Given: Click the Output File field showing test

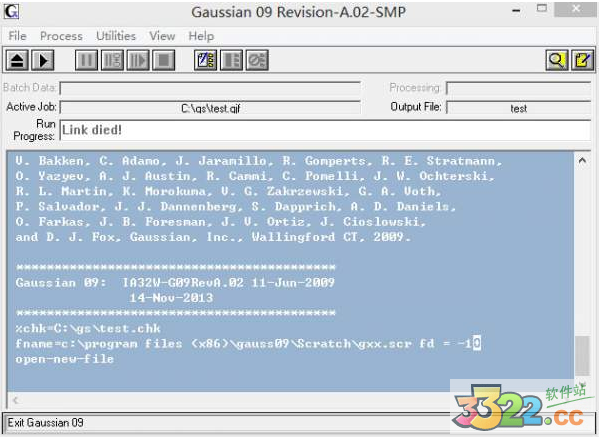Looking at the screenshot, I should (x=519, y=108).
